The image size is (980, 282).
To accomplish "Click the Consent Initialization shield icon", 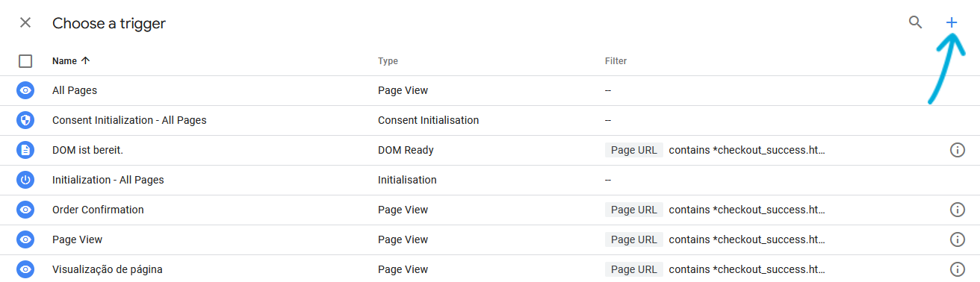I will click(25, 120).
